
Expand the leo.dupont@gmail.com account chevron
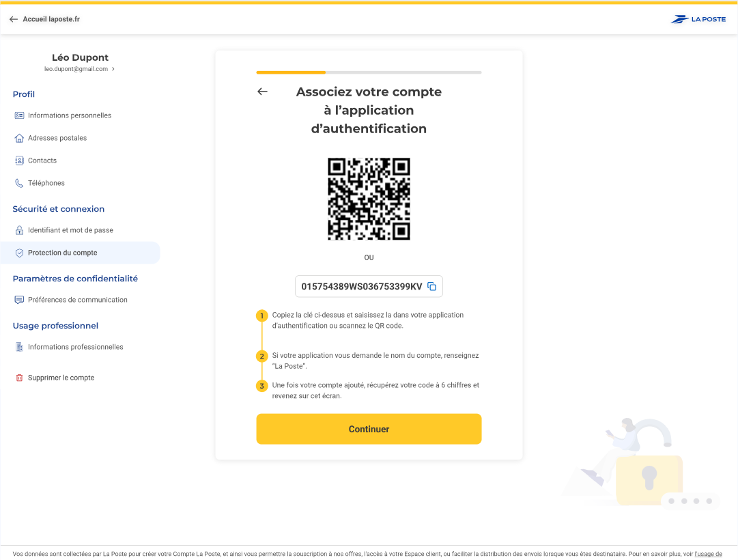(113, 69)
